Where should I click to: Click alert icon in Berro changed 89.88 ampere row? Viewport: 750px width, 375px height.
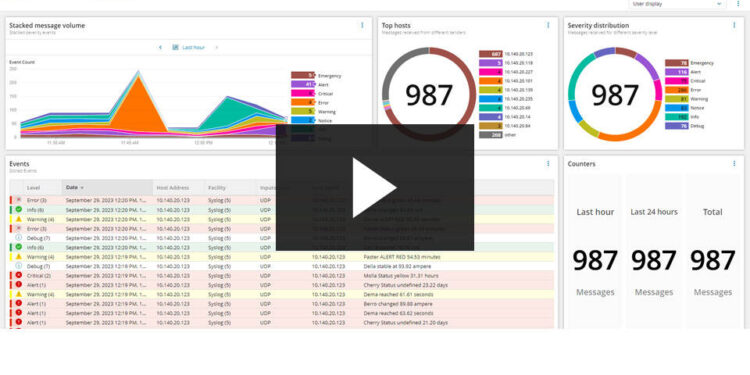point(19,303)
